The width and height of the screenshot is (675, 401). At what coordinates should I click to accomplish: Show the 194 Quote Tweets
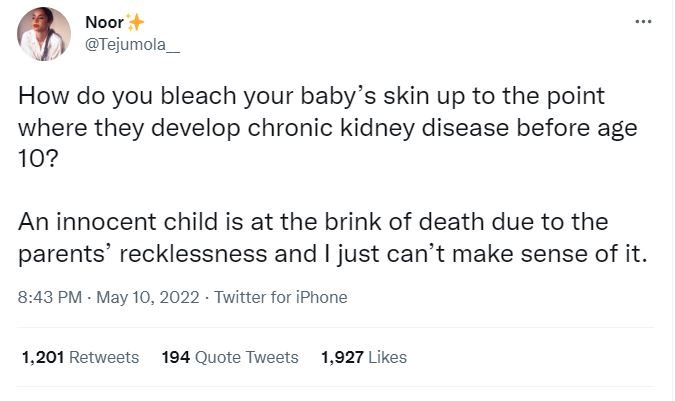coord(230,357)
